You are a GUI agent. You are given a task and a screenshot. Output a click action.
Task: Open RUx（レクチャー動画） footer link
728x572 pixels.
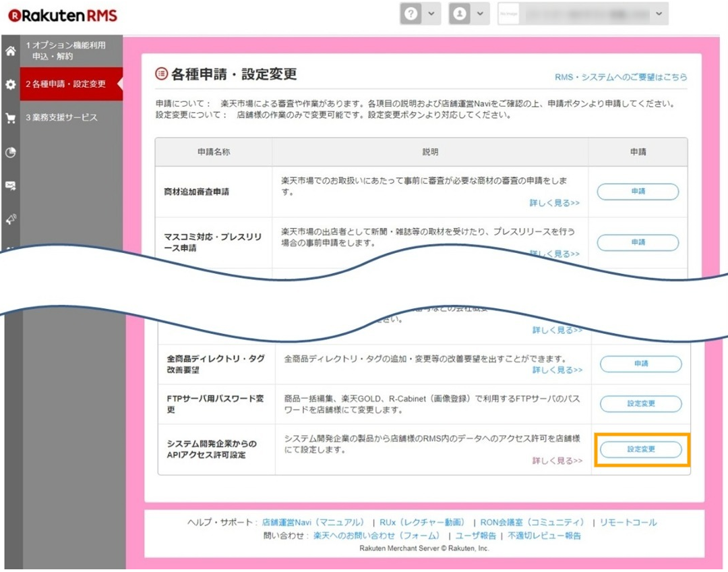coord(421,523)
